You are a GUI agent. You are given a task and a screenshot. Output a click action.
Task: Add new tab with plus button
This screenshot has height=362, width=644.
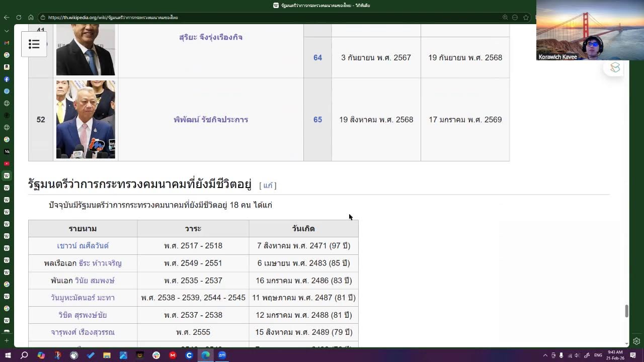pyautogui.click(x=7, y=341)
